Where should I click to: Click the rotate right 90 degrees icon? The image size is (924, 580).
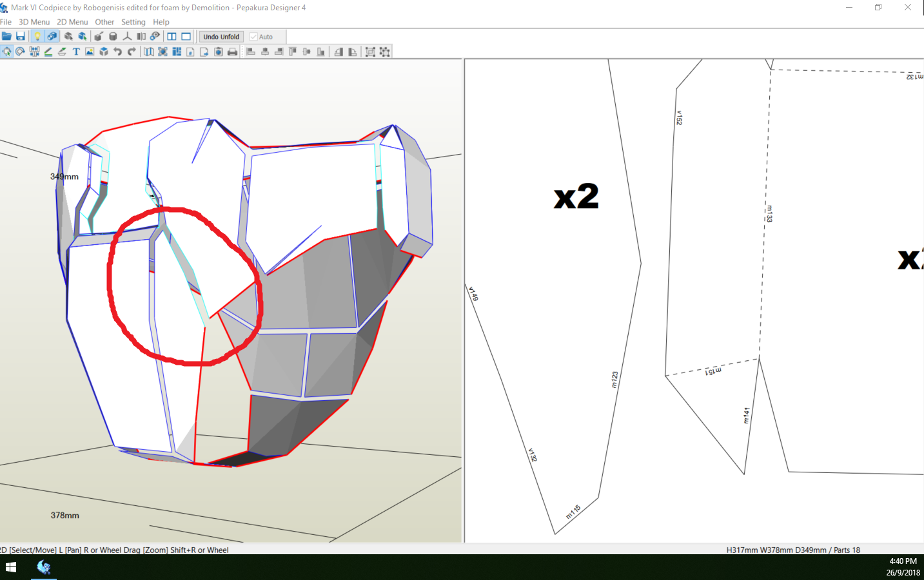click(352, 52)
